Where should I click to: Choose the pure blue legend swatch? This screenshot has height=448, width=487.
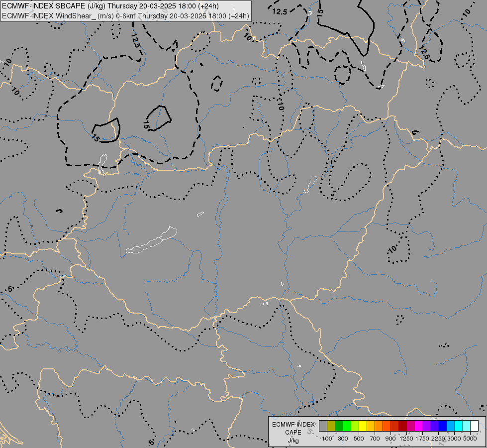pyautogui.click(x=443, y=426)
